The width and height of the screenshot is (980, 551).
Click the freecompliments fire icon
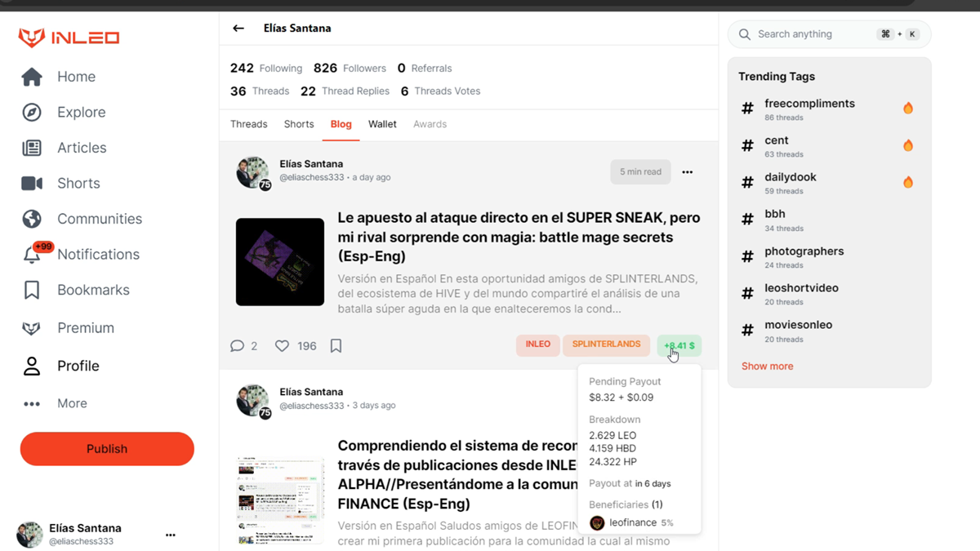coord(908,109)
